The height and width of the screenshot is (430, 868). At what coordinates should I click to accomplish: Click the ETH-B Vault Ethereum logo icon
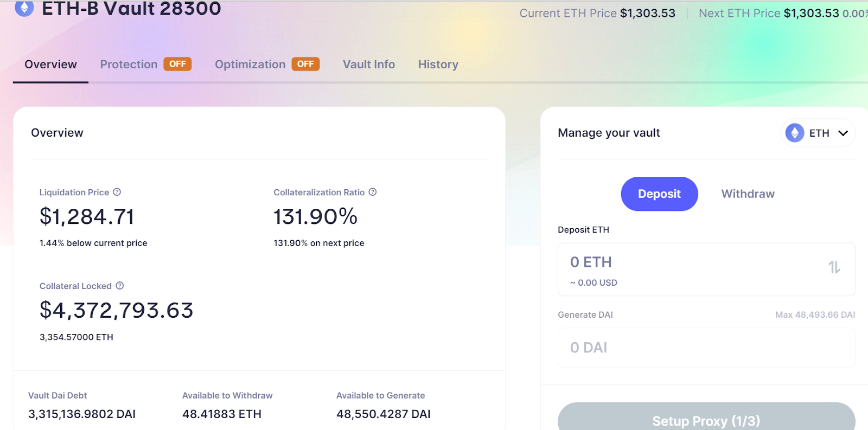pos(24,8)
